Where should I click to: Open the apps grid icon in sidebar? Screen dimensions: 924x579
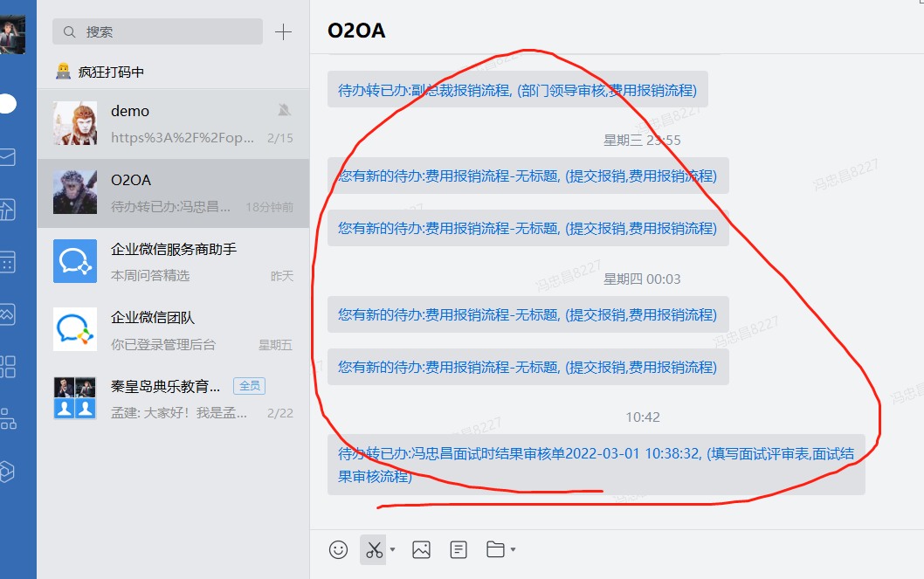pyautogui.click(x=8, y=367)
